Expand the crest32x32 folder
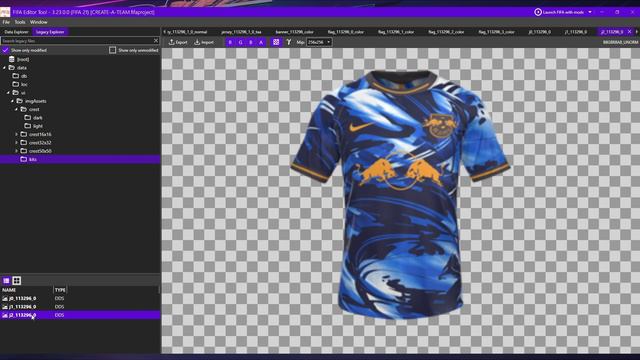 [17, 142]
